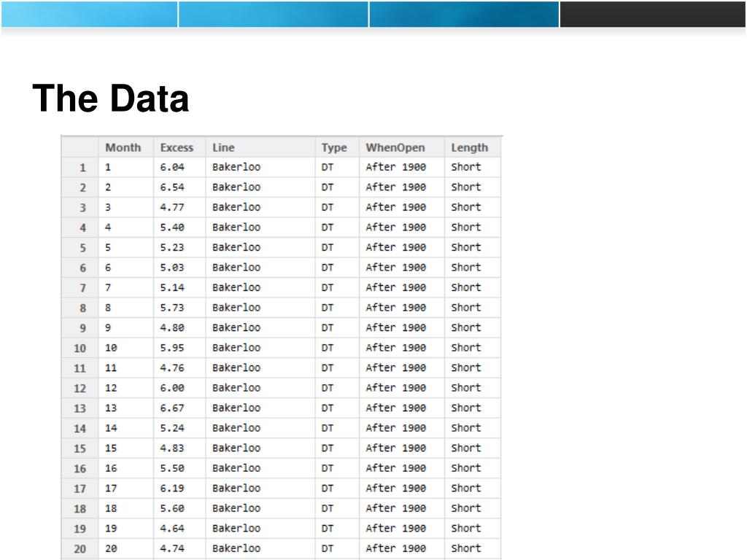Click Excess value 5.60
Screen dimensions: 747x560
pos(172,508)
